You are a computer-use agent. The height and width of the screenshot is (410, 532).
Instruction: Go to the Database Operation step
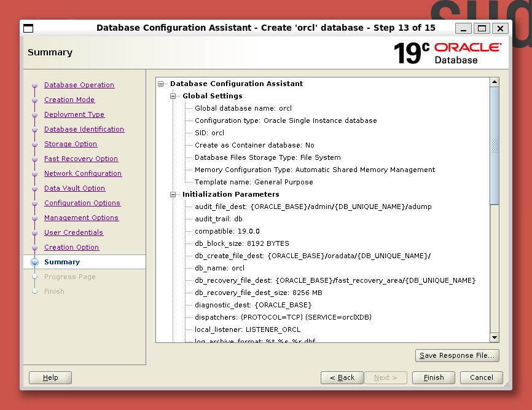click(x=79, y=85)
